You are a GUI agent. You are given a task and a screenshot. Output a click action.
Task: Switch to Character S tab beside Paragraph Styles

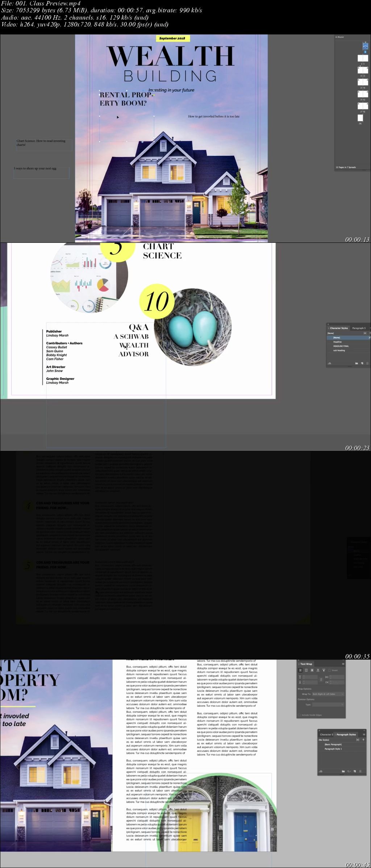(326, 735)
